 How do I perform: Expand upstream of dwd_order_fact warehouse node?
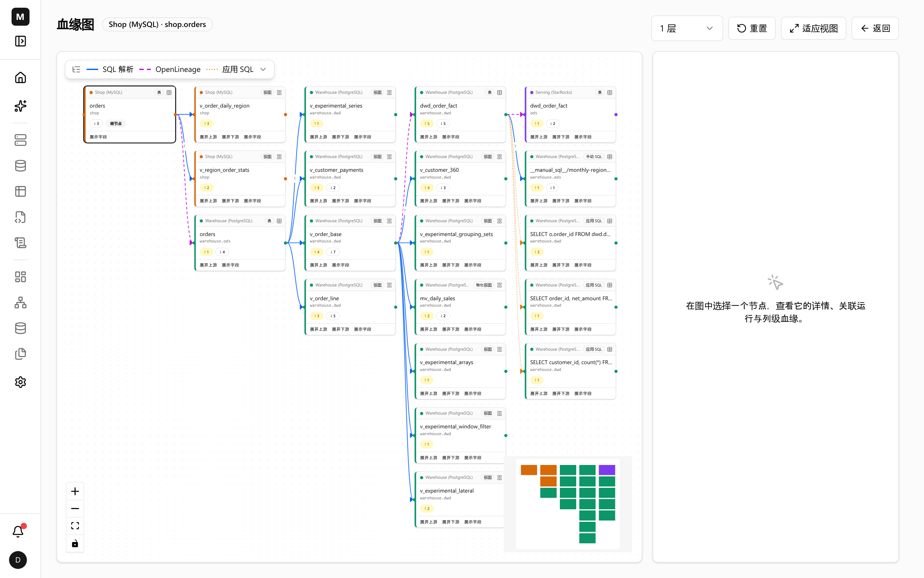[428, 137]
